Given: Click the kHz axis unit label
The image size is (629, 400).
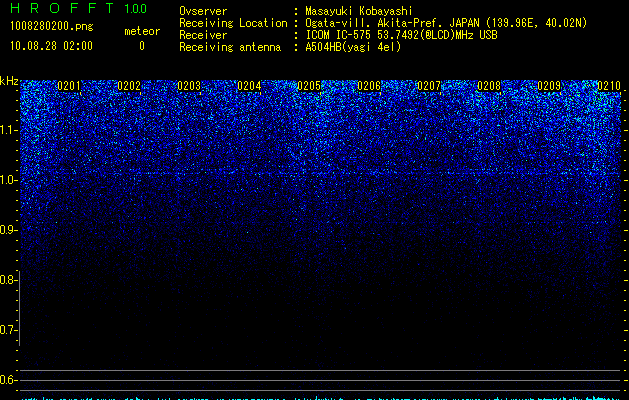Looking at the screenshot, I should click(x=9, y=81).
